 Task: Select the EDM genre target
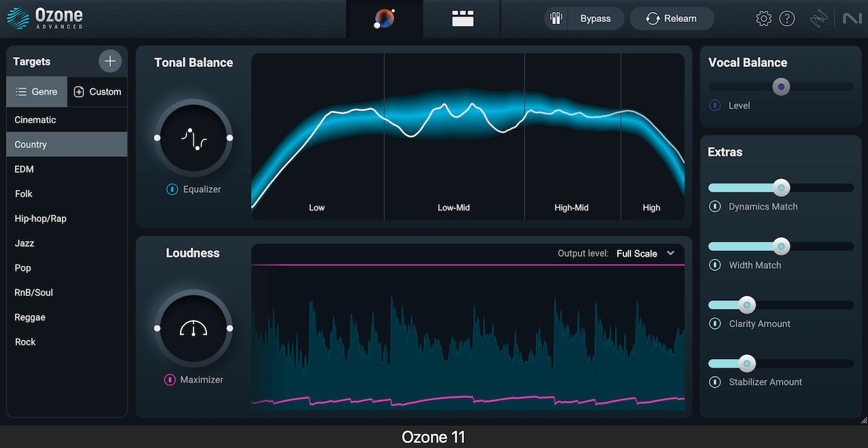pyautogui.click(x=67, y=169)
